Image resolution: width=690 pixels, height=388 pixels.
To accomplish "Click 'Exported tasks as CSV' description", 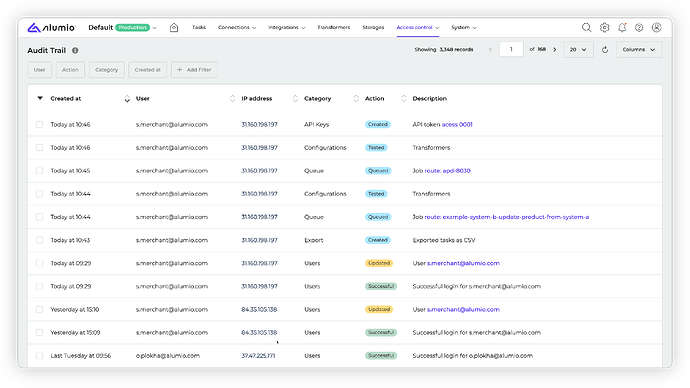I will pyautogui.click(x=444, y=240).
